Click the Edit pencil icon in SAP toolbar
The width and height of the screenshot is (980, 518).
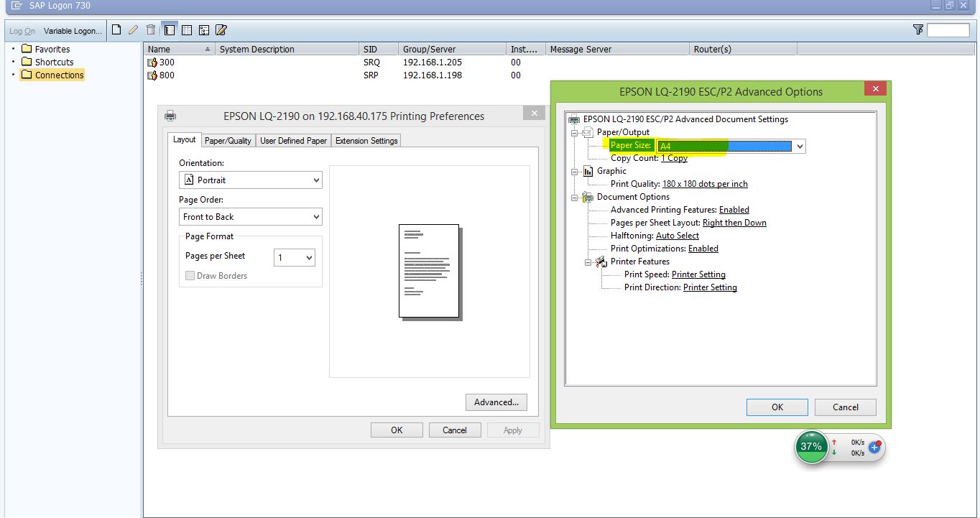[x=133, y=30]
